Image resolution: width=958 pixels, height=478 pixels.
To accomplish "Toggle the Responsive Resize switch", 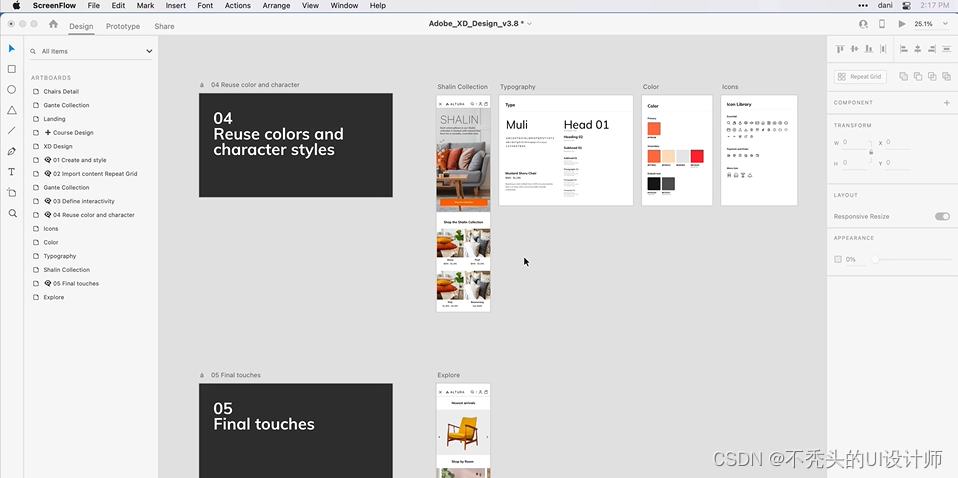I will coord(942,216).
